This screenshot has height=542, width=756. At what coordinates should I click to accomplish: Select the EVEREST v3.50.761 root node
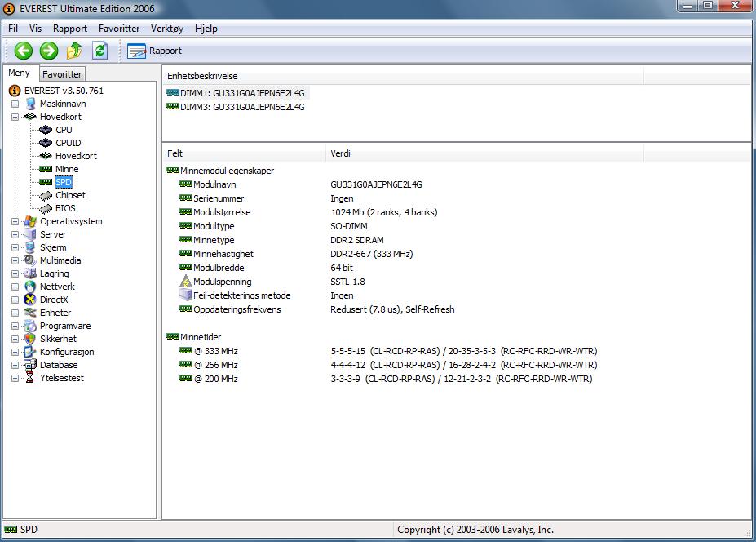coord(64,91)
